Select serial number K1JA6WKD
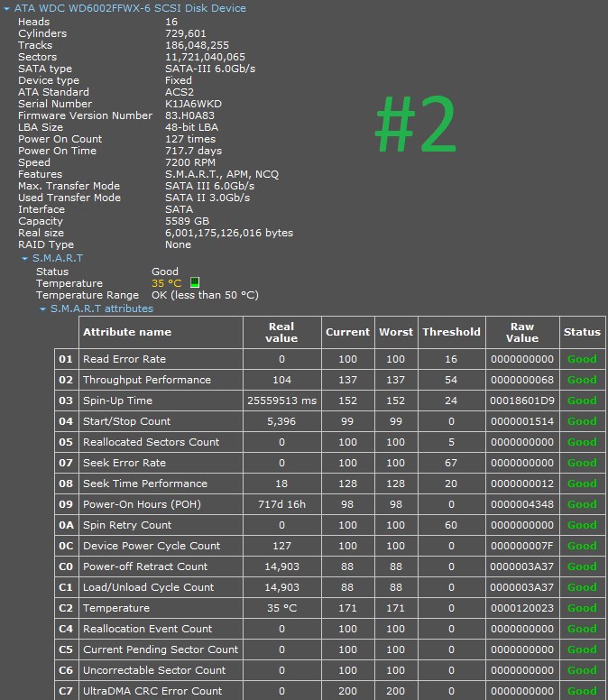608x700 pixels. coord(193,104)
